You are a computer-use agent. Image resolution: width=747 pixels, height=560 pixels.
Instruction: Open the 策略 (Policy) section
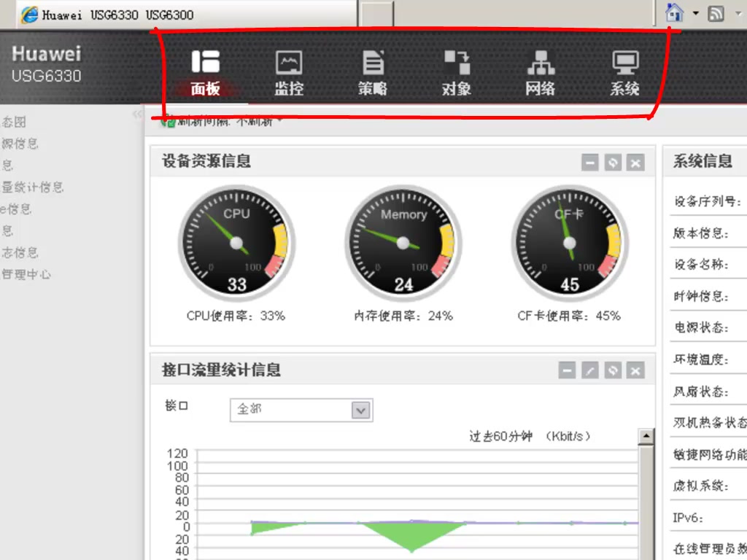click(x=373, y=71)
